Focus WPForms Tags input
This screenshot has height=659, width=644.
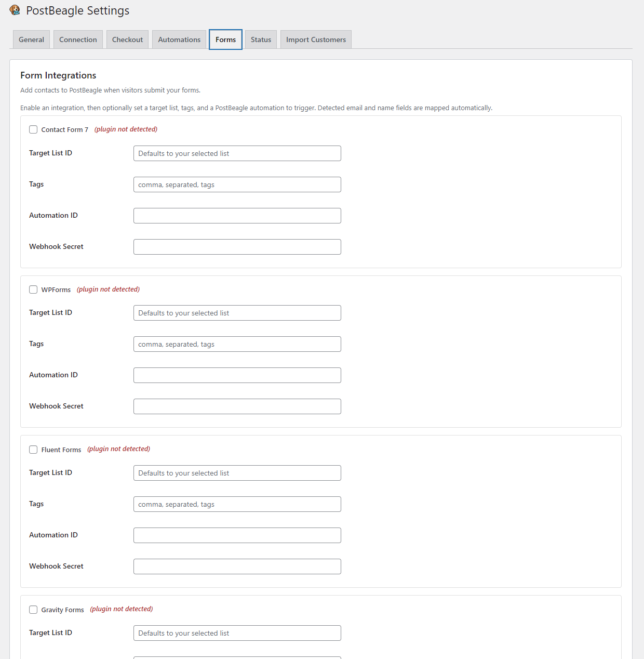click(x=237, y=344)
